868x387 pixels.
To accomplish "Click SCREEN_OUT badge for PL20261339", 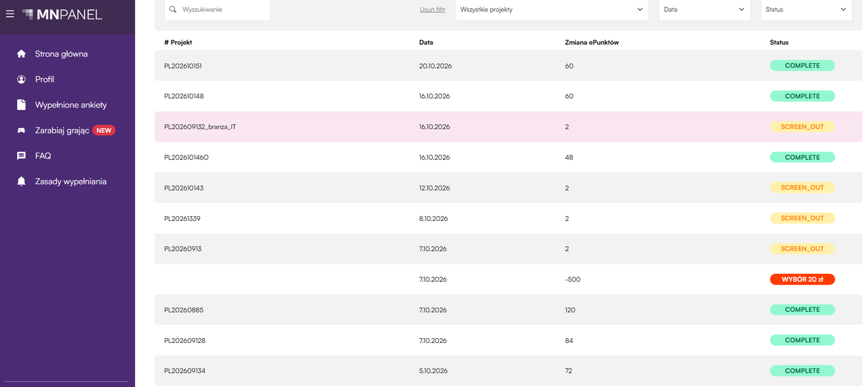I will 802,218.
